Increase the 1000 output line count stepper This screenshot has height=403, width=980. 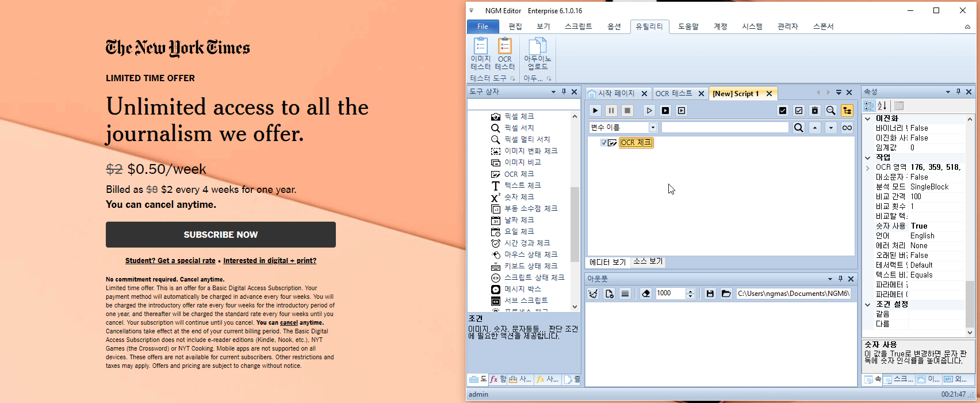[691, 291]
